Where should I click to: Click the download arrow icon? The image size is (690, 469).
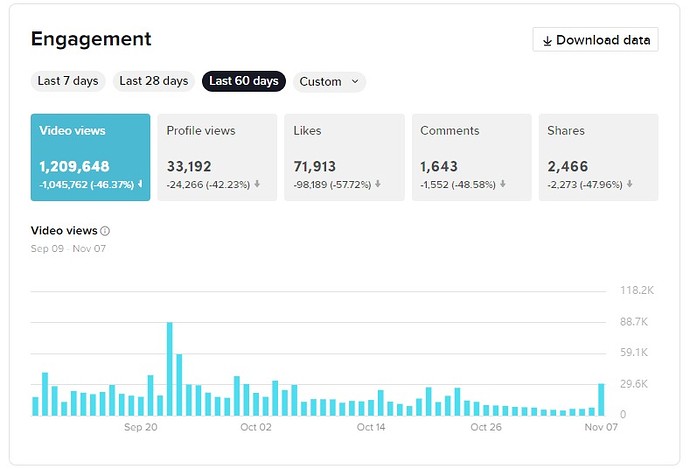click(547, 41)
